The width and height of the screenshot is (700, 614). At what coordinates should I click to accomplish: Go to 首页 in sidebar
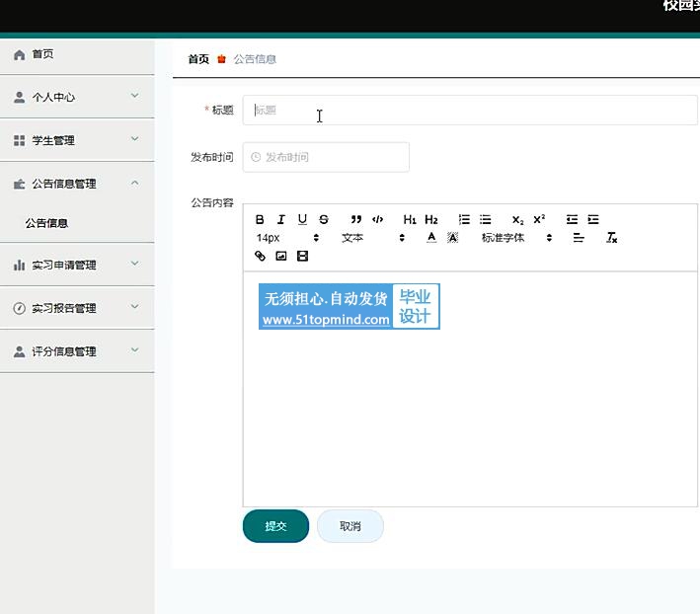(x=77, y=54)
